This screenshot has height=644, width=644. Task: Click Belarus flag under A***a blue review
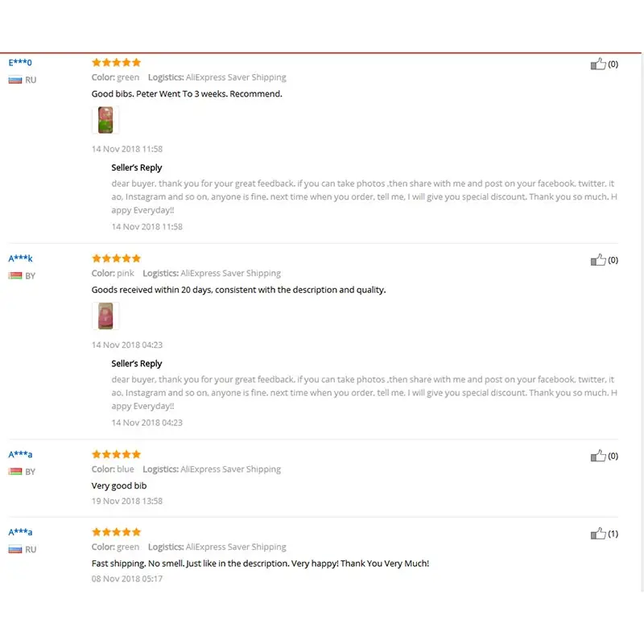15,472
